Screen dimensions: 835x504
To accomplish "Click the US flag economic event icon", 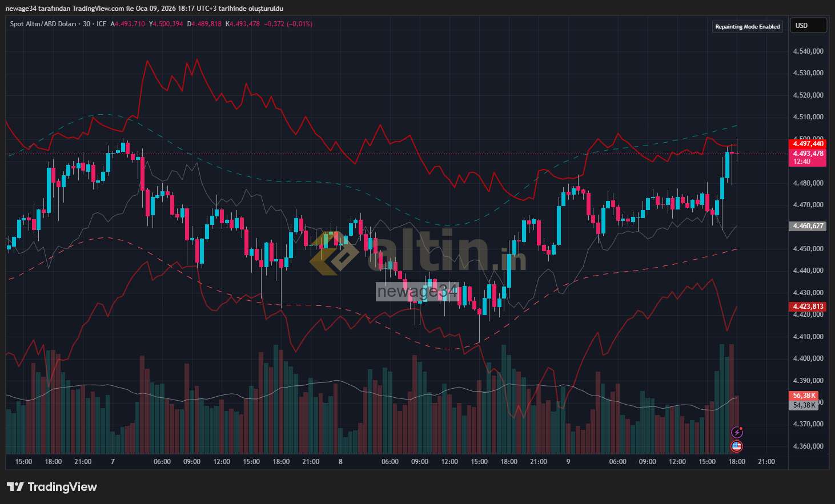I will (737, 446).
